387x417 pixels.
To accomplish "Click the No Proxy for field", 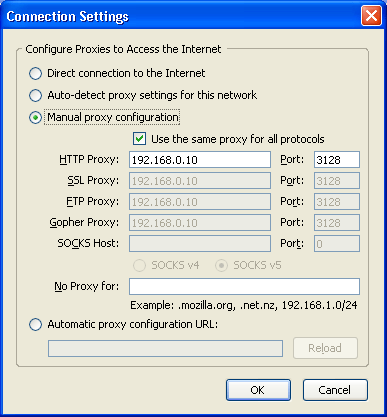I will pos(244,286).
